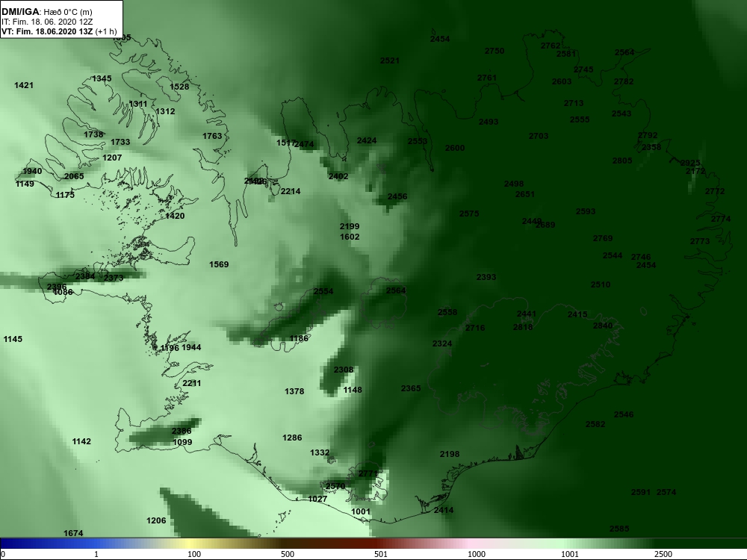Select the 1286 height value
The image size is (747, 560).
coord(292,438)
